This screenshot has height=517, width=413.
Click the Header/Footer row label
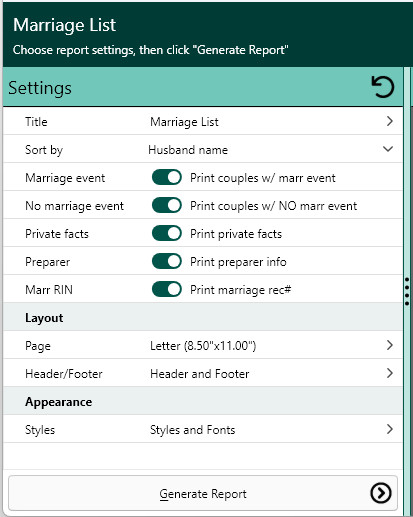coord(64,374)
